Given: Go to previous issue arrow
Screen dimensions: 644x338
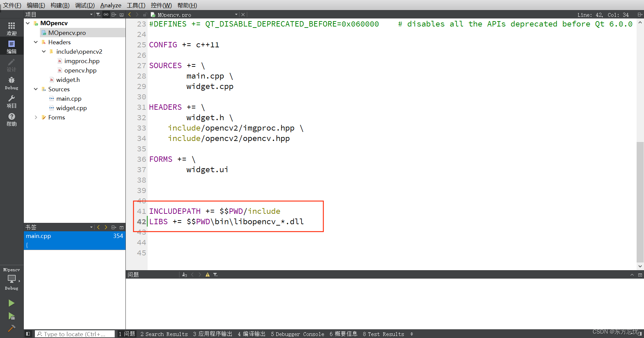Looking at the screenshot, I should click(192, 275).
